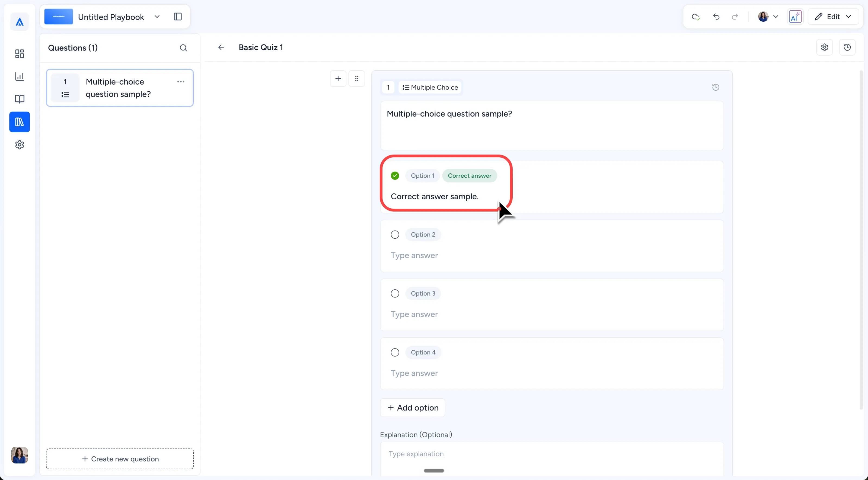Mark Option 3 as correct answer
Image resolution: width=868 pixels, height=480 pixels.
[395, 294]
